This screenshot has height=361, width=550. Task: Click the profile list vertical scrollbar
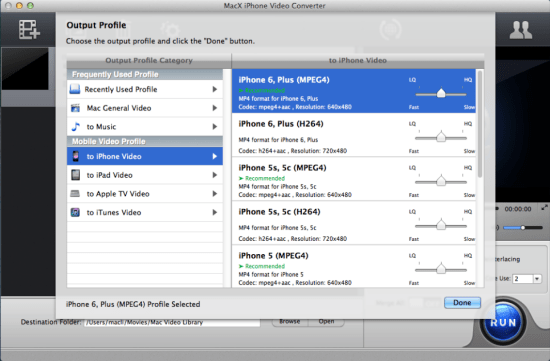[479, 123]
